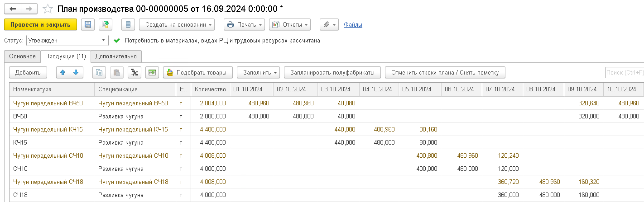Click the Статус field with Утвержден
The height and width of the screenshot is (202, 644).
pos(63,40)
